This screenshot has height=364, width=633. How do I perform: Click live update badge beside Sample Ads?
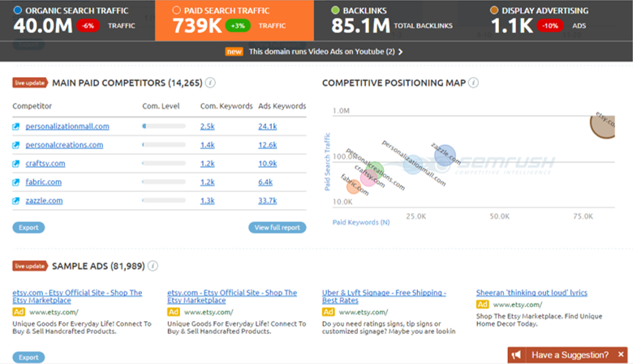click(x=30, y=266)
